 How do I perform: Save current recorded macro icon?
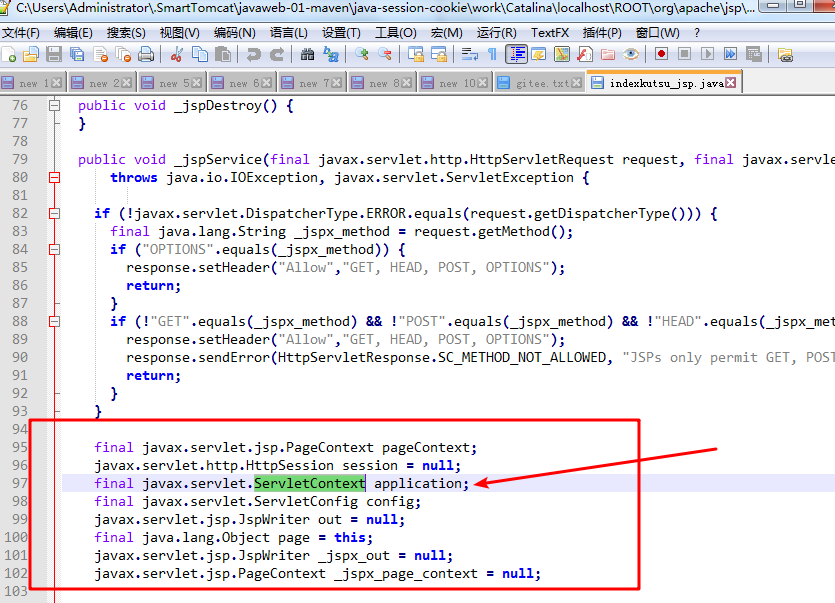[754, 54]
